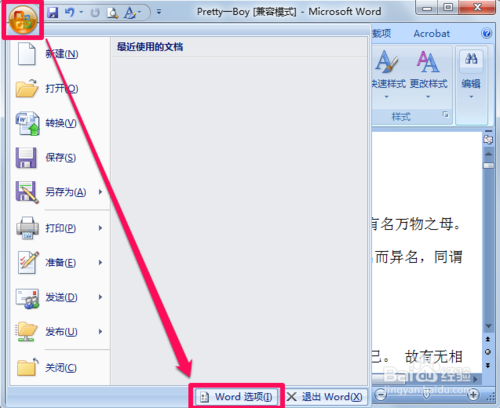Image resolution: width=500 pixels, height=408 pixels.
Task: Expand the 准备 submenu arrow
Action: pyautogui.click(x=100, y=263)
